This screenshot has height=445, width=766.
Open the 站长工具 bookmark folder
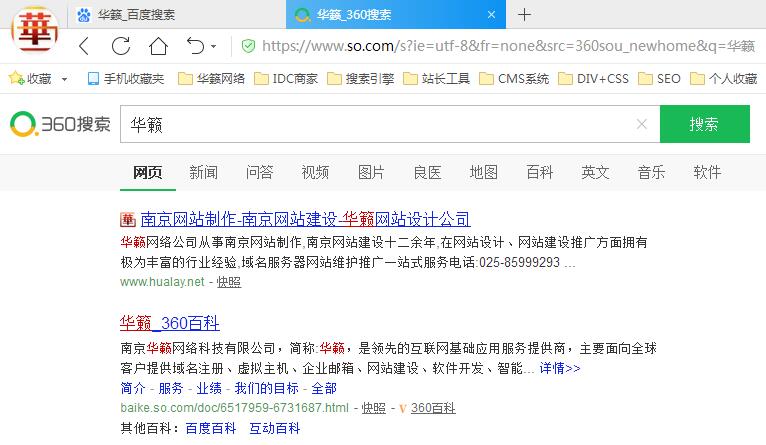[x=436, y=79]
